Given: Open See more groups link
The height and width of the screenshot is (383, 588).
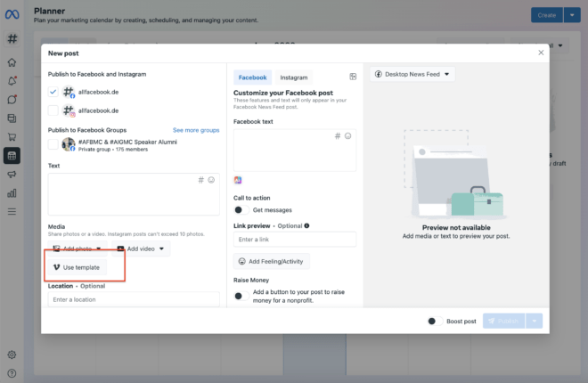Looking at the screenshot, I should [x=196, y=130].
